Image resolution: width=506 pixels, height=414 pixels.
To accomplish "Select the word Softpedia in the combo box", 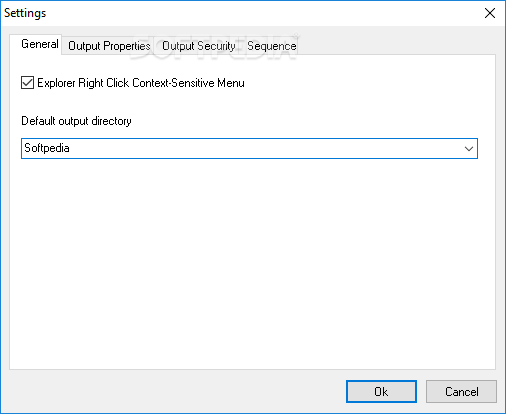I will pos(47,148).
